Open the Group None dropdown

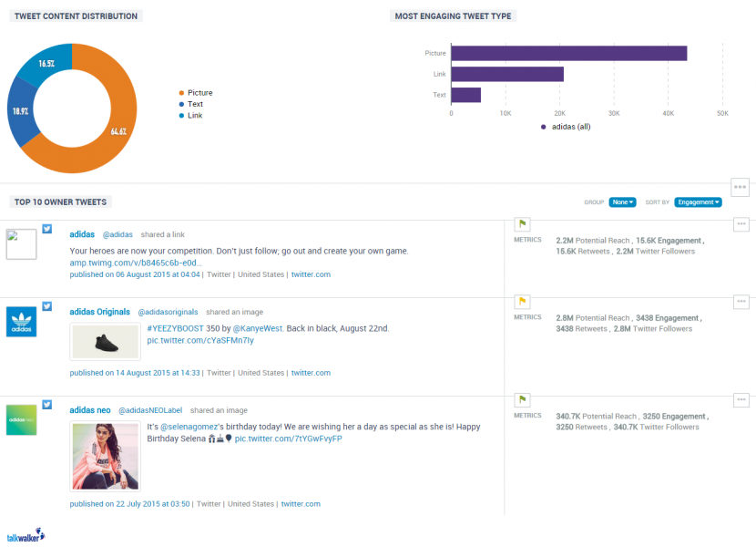pyautogui.click(x=622, y=202)
